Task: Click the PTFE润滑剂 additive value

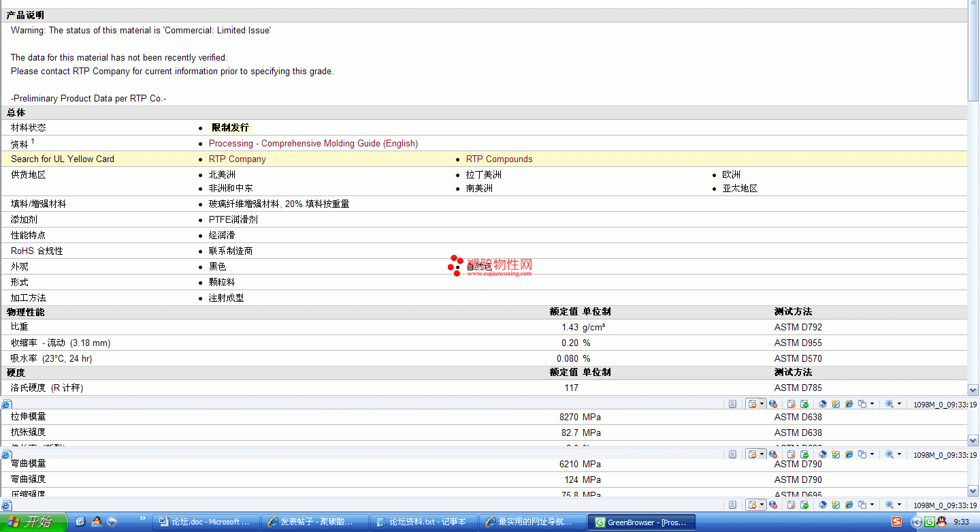Action: click(233, 220)
